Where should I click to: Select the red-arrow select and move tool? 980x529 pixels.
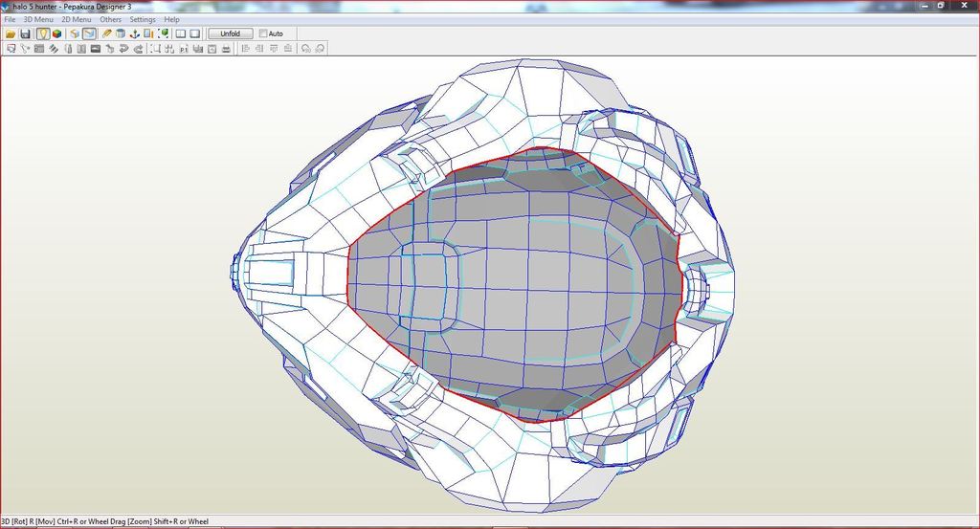[x=11, y=49]
